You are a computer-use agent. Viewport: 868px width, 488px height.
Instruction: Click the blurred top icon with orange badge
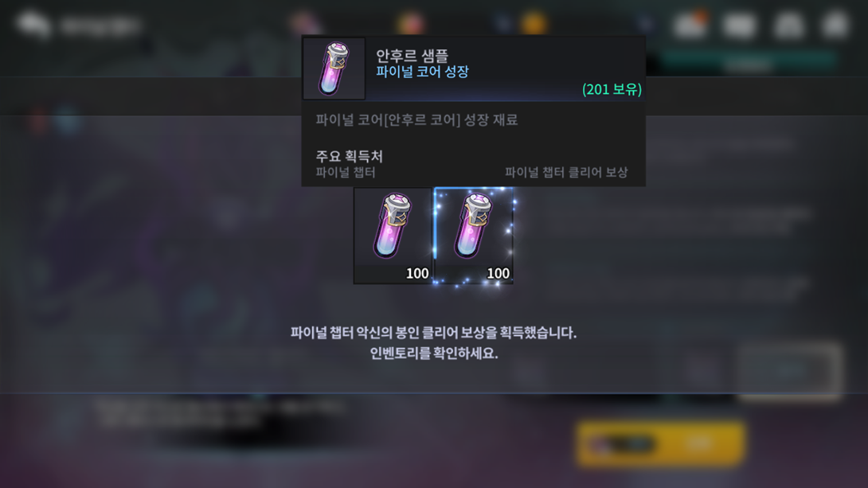690,25
